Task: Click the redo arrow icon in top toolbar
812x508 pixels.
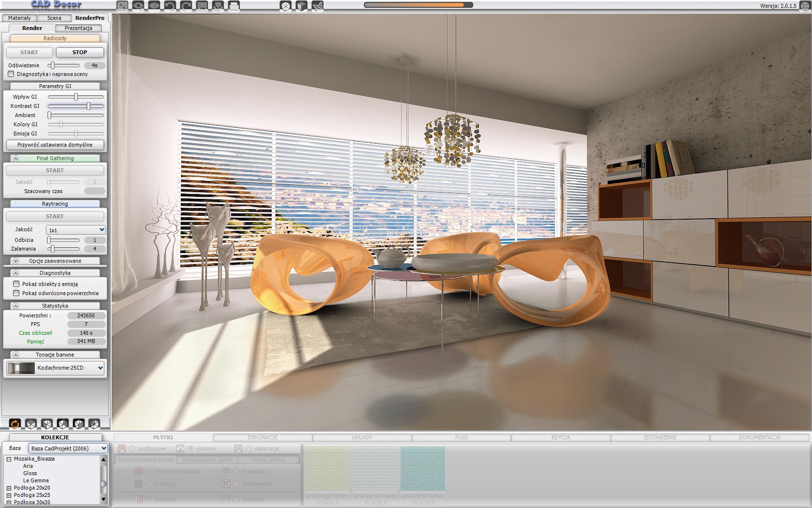Action: [x=186, y=6]
